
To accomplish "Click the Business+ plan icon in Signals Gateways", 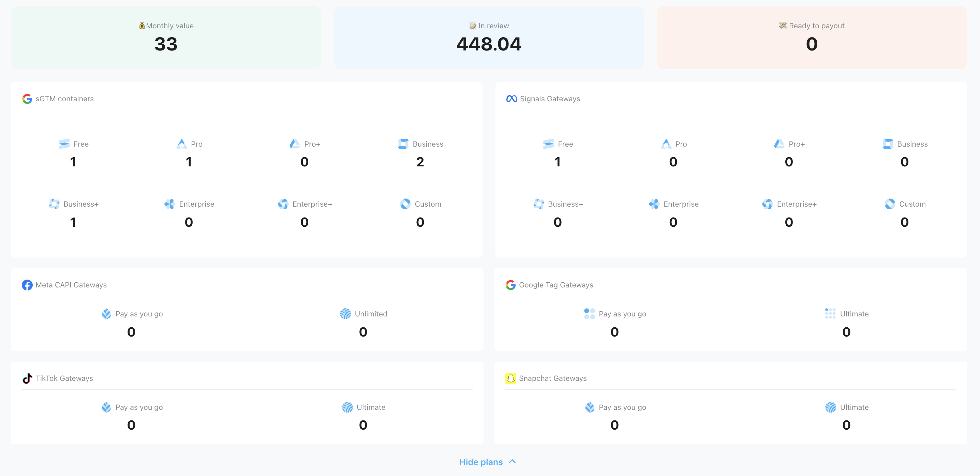I will coord(539,204).
